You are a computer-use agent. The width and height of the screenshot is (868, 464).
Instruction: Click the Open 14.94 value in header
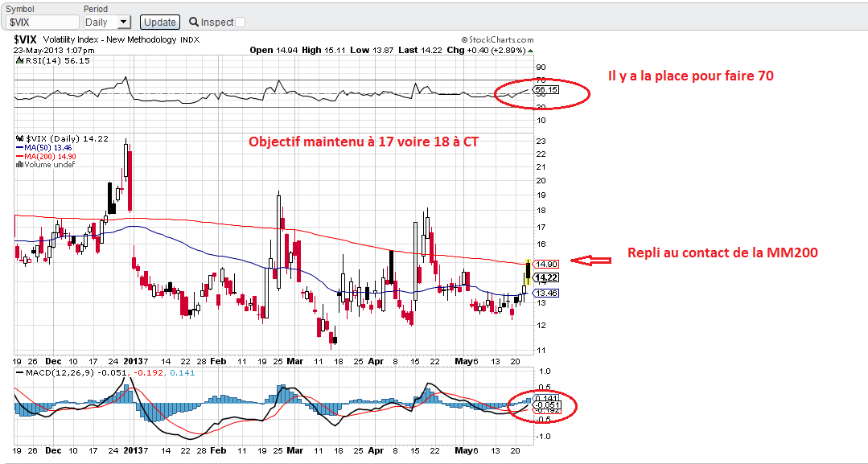(x=274, y=50)
